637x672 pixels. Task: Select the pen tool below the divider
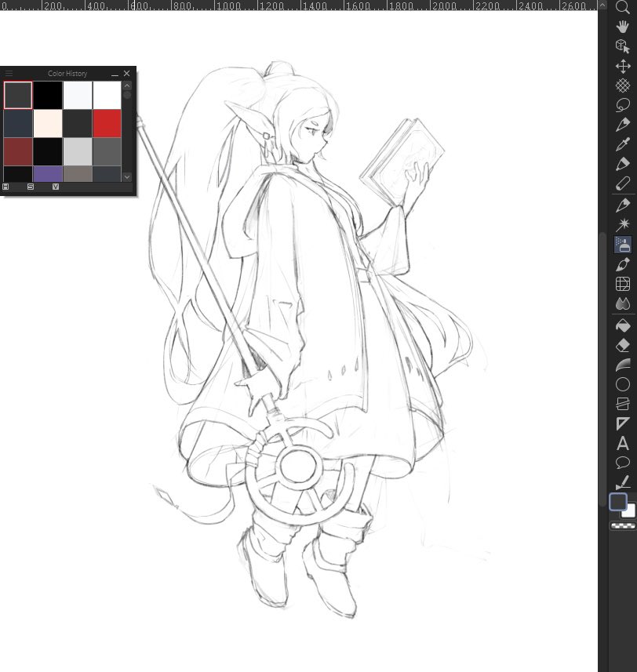(x=622, y=205)
